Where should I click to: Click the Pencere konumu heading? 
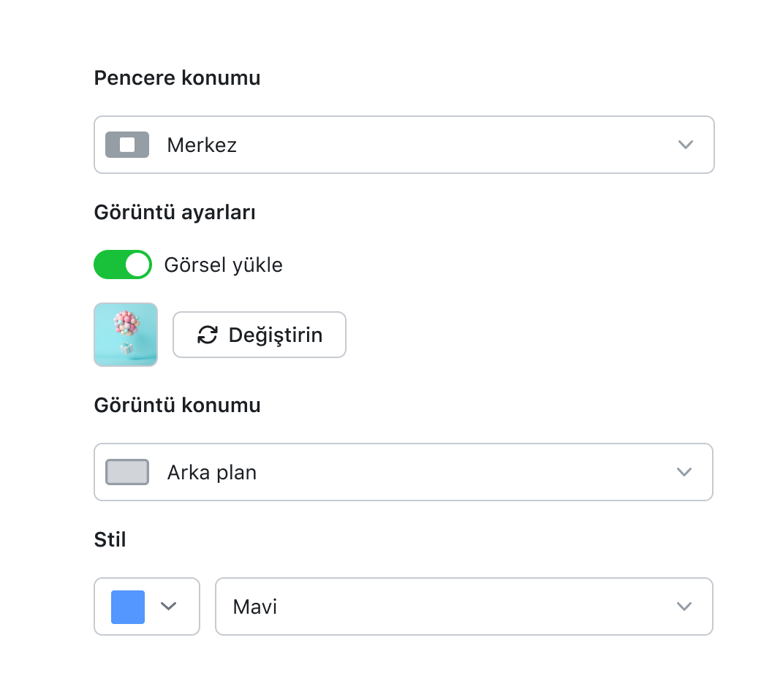[x=177, y=78]
